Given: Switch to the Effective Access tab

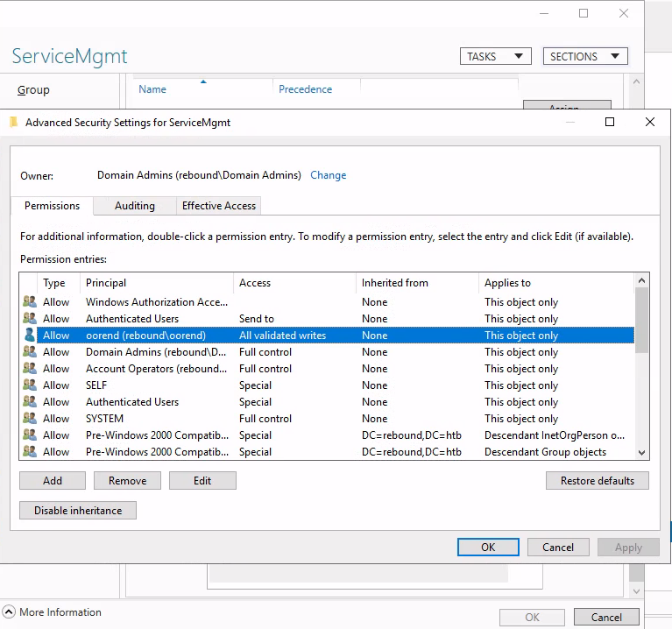Looking at the screenshot, I should pyautogui.click(x=218, y=206).
